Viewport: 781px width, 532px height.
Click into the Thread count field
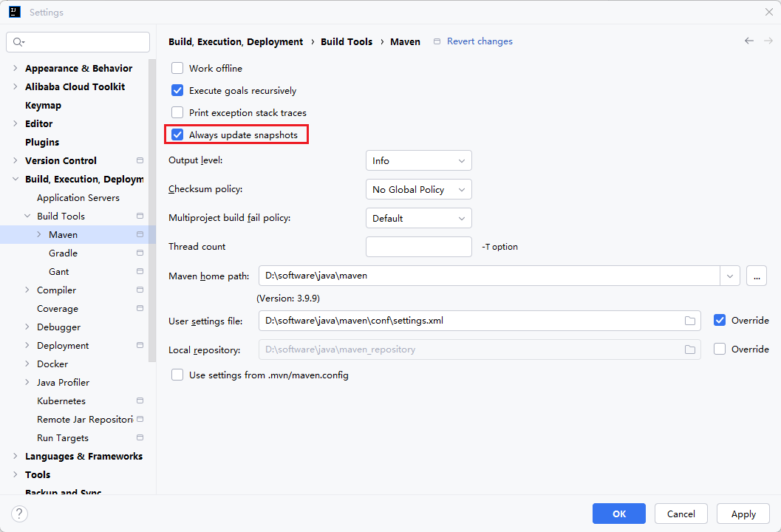click(x=418, y=247)
